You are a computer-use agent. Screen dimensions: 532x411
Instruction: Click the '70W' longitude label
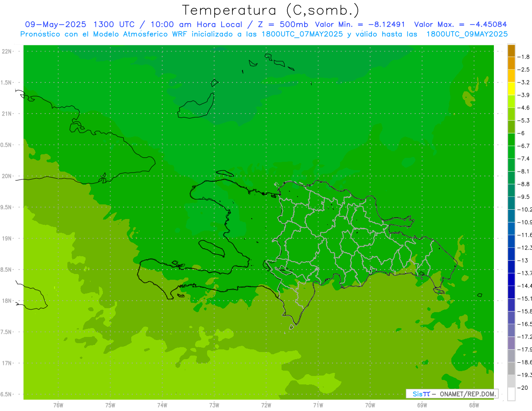pyautogui.click(x=370, y=405)
